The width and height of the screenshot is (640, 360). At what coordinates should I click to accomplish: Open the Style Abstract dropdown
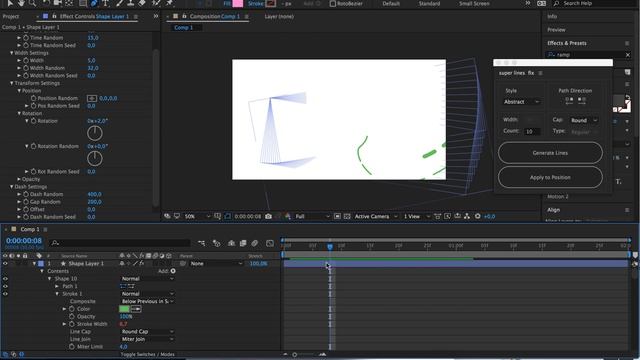point(522,102)
